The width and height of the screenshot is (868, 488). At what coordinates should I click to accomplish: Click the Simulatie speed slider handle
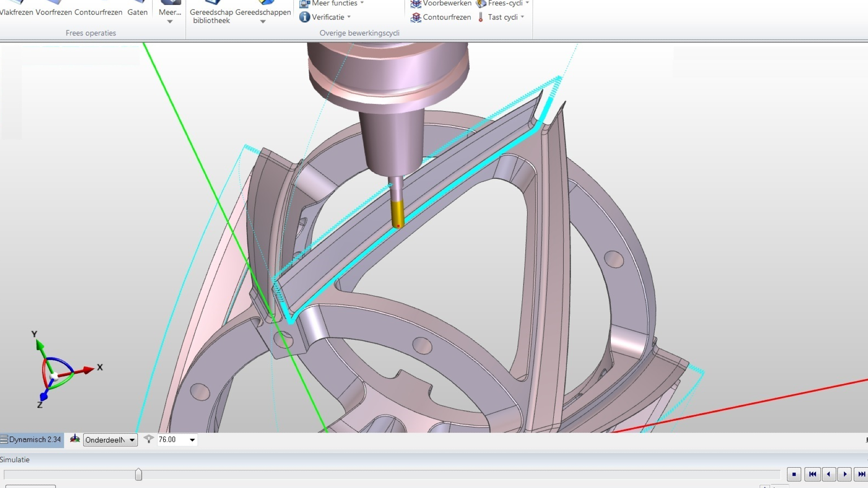138,474
